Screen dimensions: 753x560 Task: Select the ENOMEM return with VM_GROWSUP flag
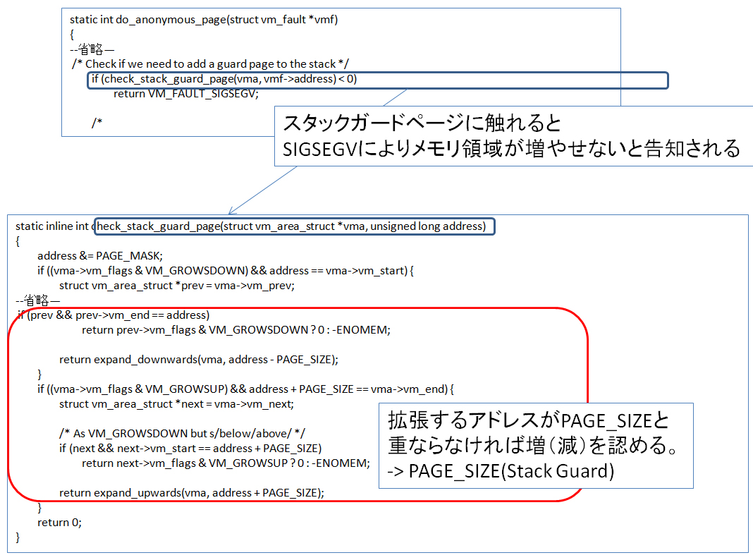tap(226, 463)
